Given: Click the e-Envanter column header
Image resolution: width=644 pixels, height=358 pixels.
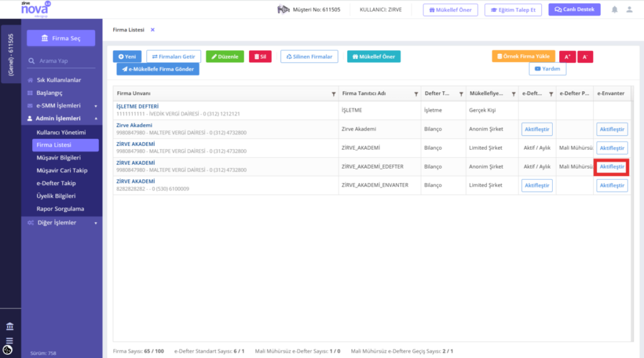Looking at the screenshot, I should [x=611, y=94].
